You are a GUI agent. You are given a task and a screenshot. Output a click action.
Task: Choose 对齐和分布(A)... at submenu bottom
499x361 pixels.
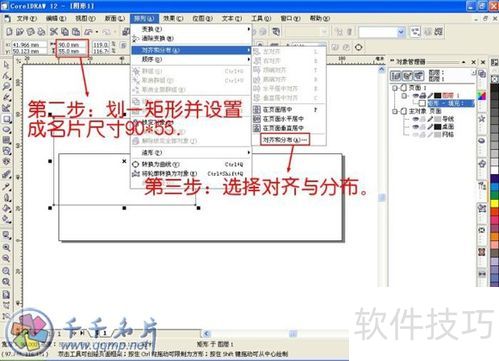click(285, 140)
